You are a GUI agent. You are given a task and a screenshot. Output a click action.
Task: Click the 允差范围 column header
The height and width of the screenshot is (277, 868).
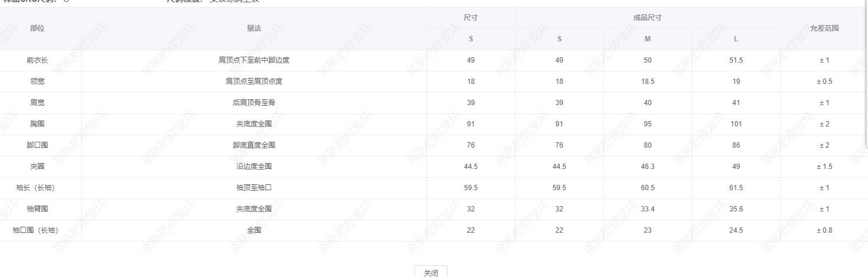click(x=824, y=28)
